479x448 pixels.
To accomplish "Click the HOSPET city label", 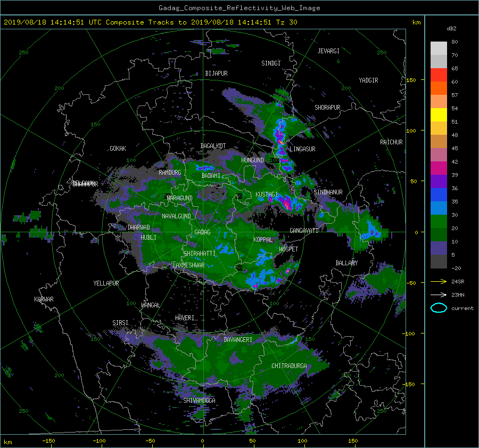I will [288, 249].
